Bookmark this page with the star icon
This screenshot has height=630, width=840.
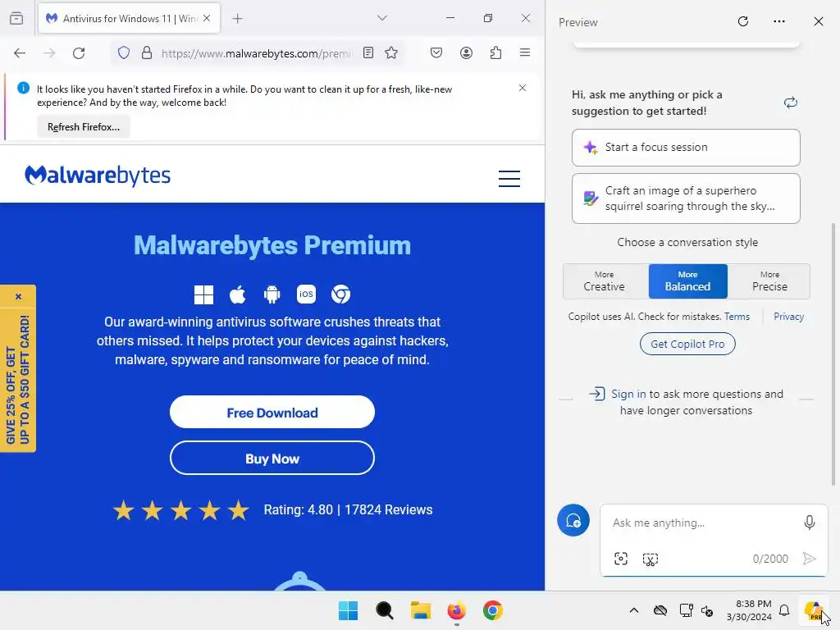tap(391, 52)
